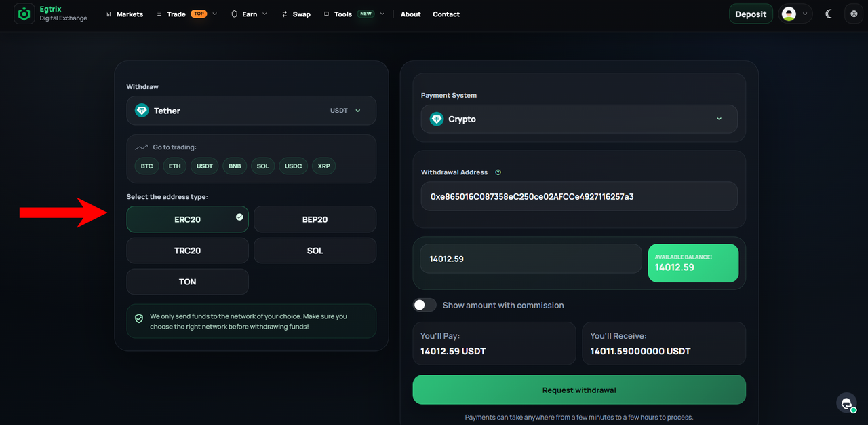Open the support chat bubble icon
This screenshot has width=868, height=425.
point(846,403)
